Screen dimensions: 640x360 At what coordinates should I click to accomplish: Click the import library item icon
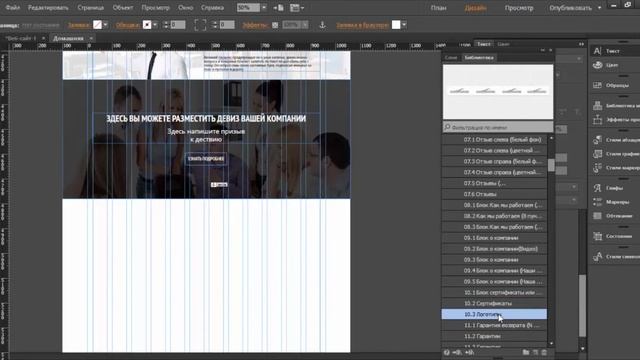(456, 352)
